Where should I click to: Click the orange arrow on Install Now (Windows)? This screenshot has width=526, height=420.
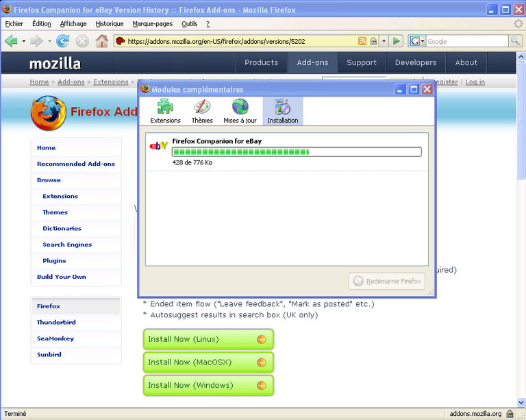(262, 386)
